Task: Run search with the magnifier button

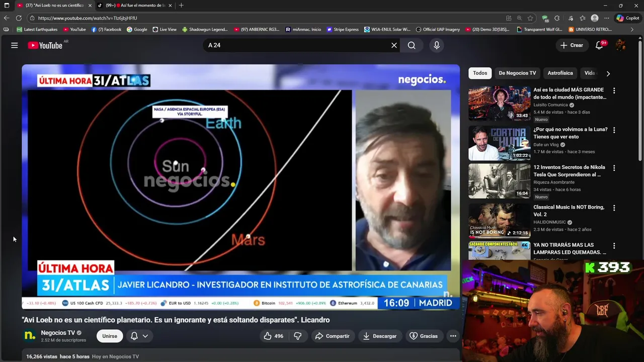Action: [x=412, y=45]
